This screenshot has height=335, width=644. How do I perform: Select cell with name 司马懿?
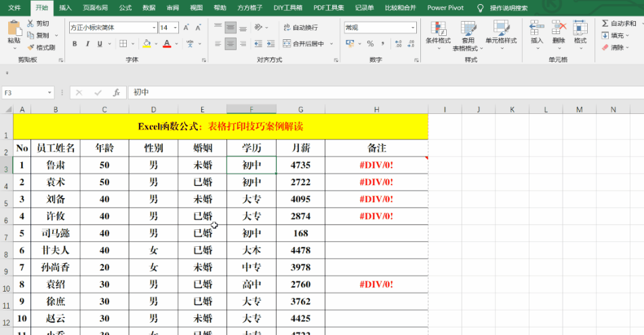[x=56, y=233]
